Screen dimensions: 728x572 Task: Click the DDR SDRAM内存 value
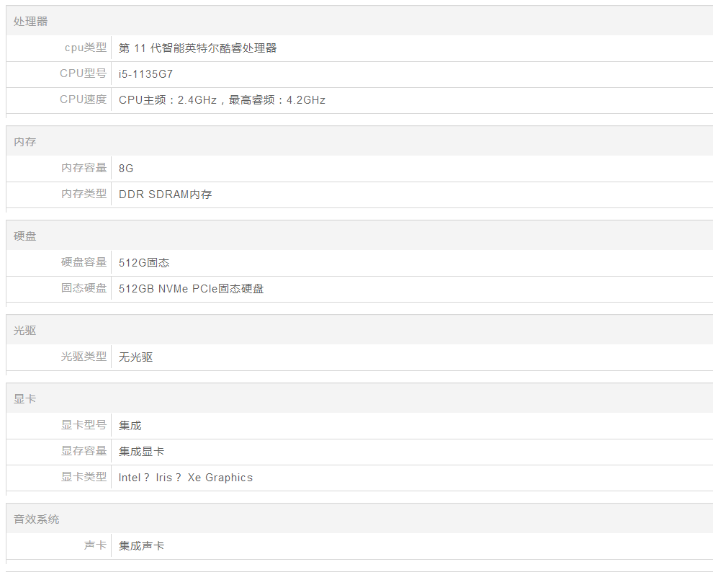click(165, 195)
